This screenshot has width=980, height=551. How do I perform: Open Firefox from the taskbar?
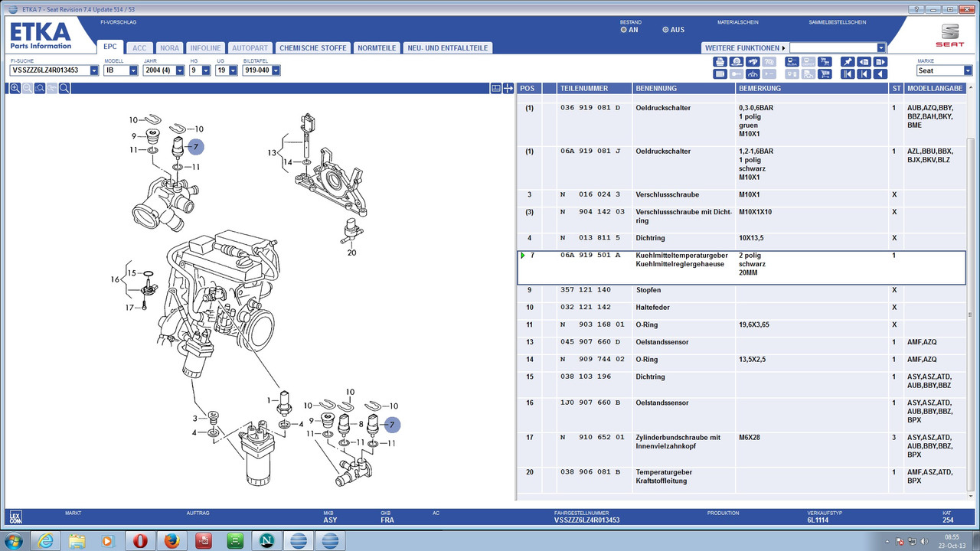click(171, 540)
